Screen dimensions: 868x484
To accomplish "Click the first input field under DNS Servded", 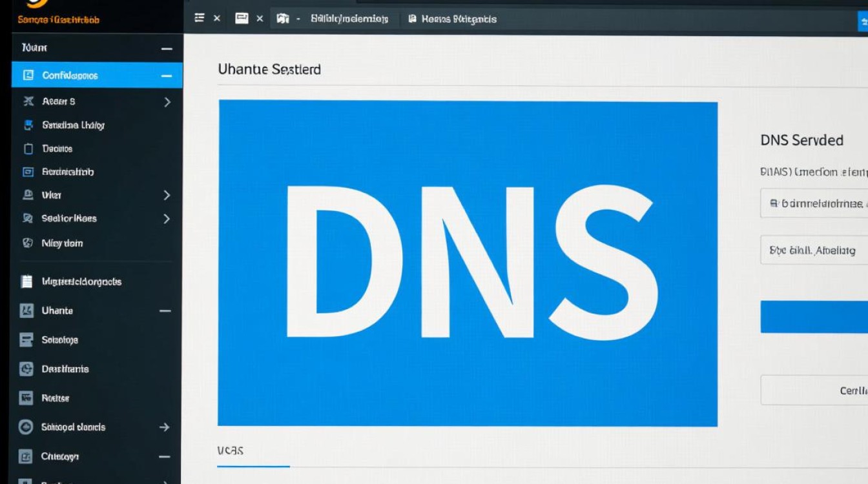I will pyautogui.click(x=815, y=203).
